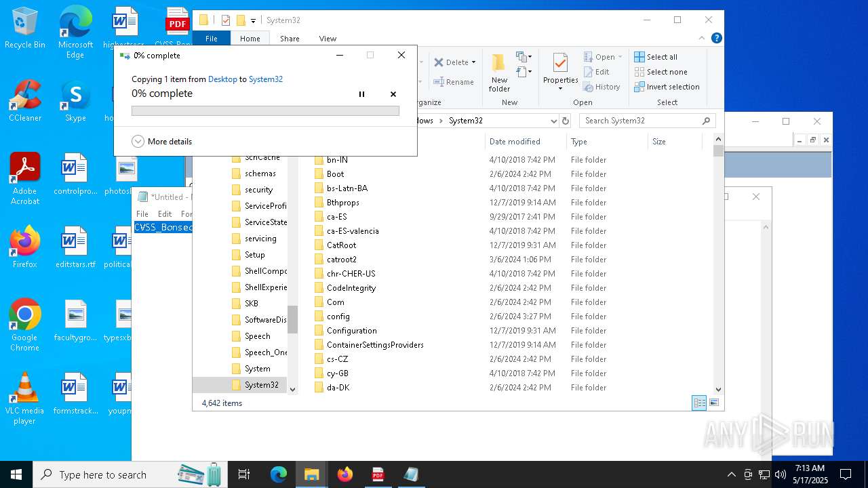Open Skype desktop shortcut
The height and width of the screenshot is (488, 868).
[x=75, y=101]
